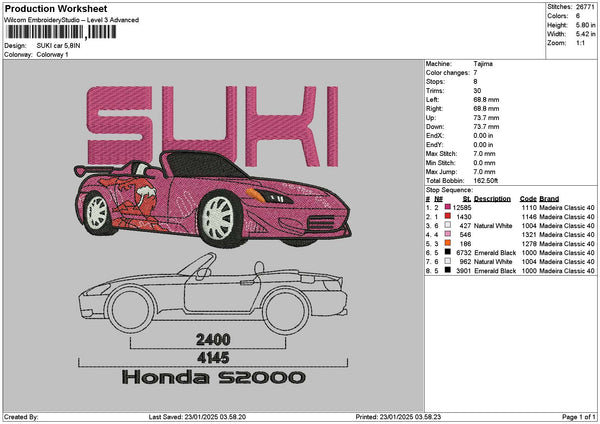The height and width of the screenshot is (424, 600).
Task: Click the Brand column header
Action: [x=549, y=199]
